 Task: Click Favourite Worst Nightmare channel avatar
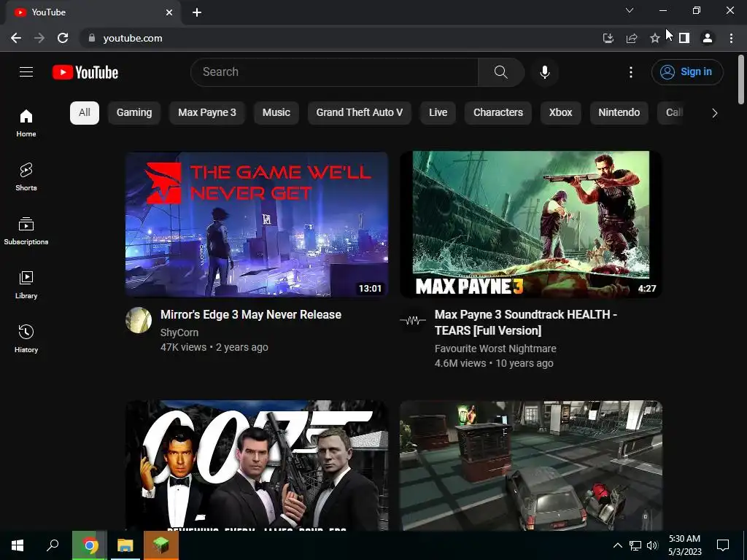[x=413, y=320]
